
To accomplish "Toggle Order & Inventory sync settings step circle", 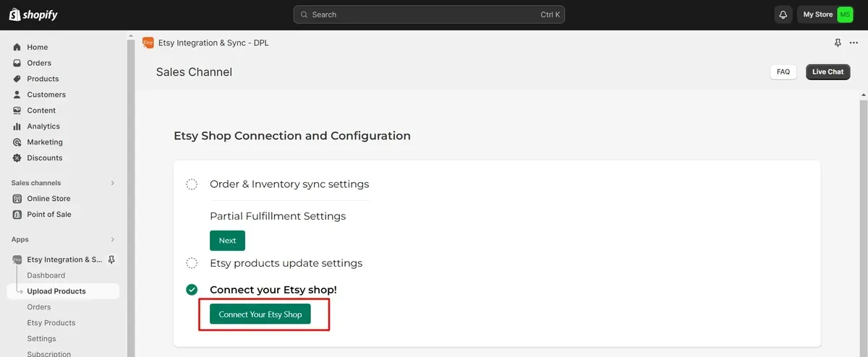I will click(x=192, y=184).
